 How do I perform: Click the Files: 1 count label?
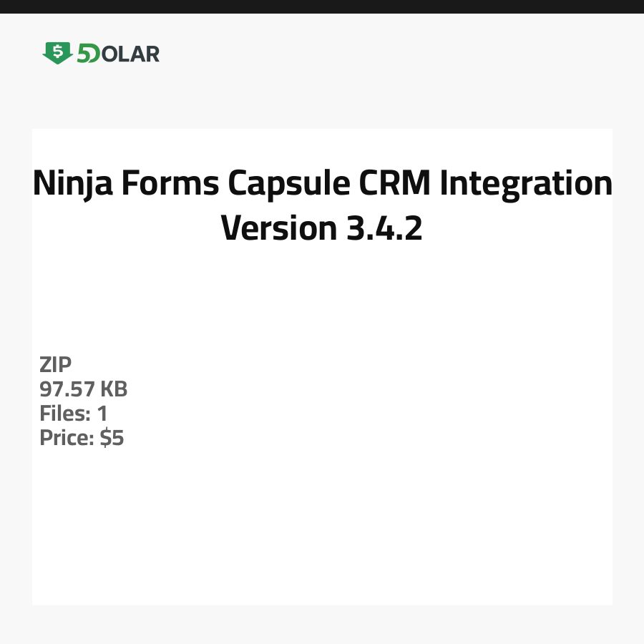(73, 414)
